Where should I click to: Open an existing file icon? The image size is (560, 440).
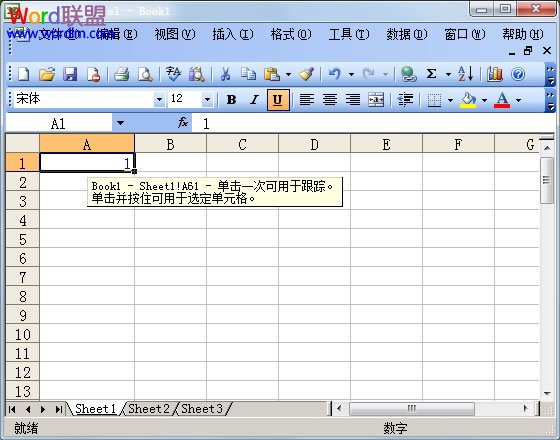point(47,74)
